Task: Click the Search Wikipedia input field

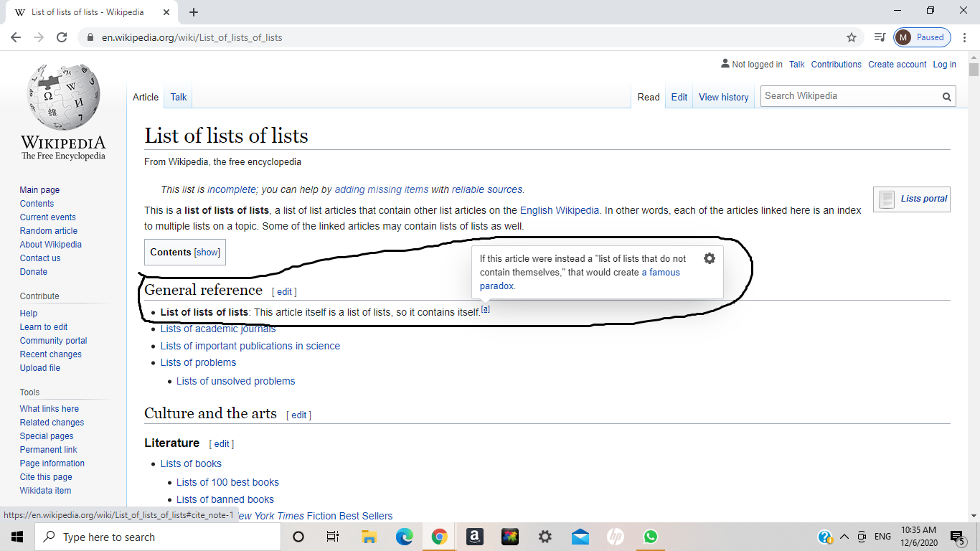Action: tap(850, 96)
